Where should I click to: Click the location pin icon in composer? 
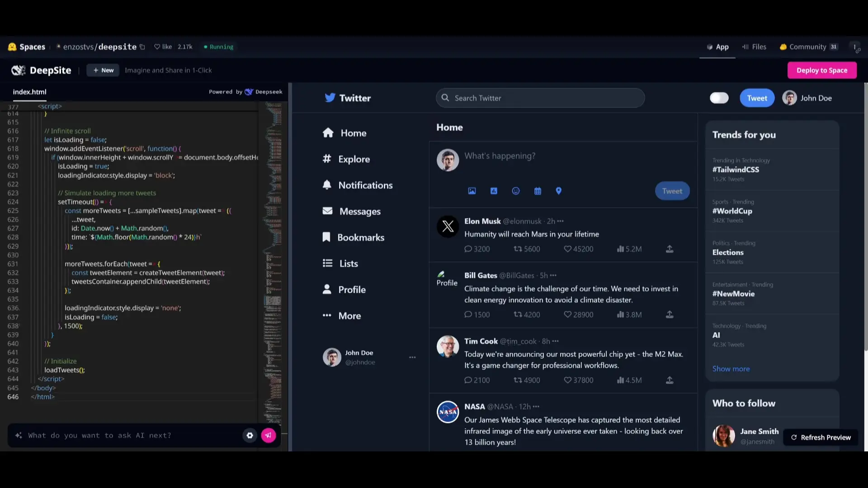(x=559, y=191)
